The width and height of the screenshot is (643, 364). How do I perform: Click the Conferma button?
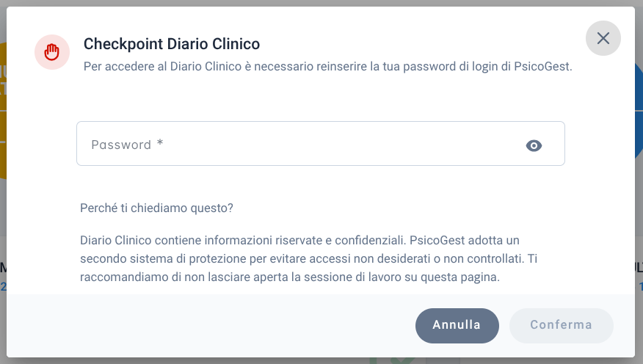click(561, 325)
